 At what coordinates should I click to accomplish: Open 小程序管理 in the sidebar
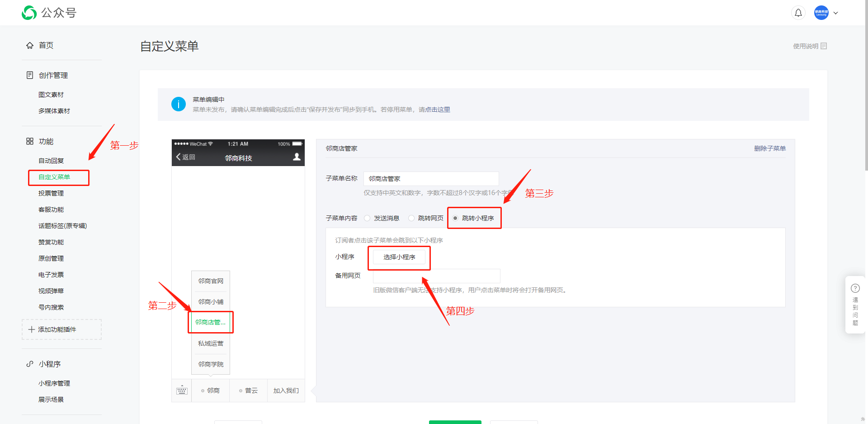click(x=54, y=383)
